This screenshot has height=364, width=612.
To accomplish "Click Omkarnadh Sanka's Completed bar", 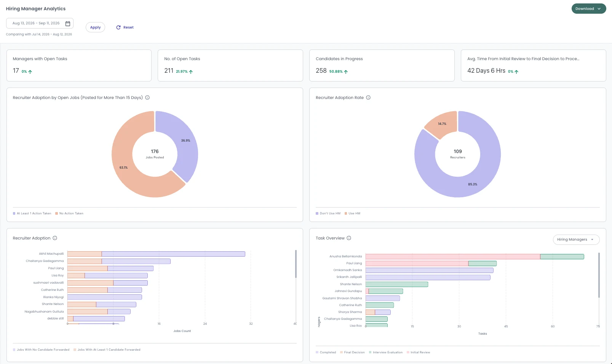I will (430, 270).
